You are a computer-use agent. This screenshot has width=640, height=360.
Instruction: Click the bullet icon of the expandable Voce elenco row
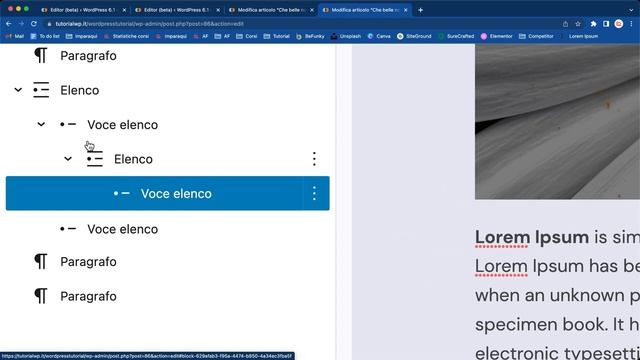68,124
